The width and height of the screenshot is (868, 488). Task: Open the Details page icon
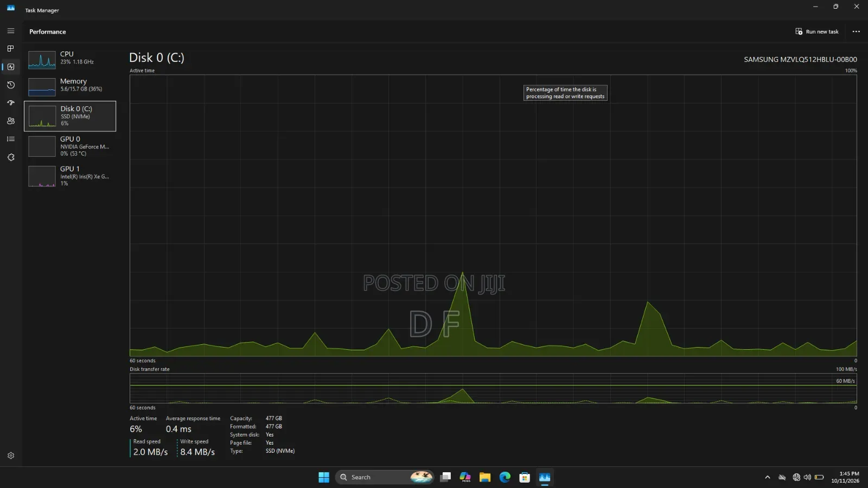tap(11, 139)
